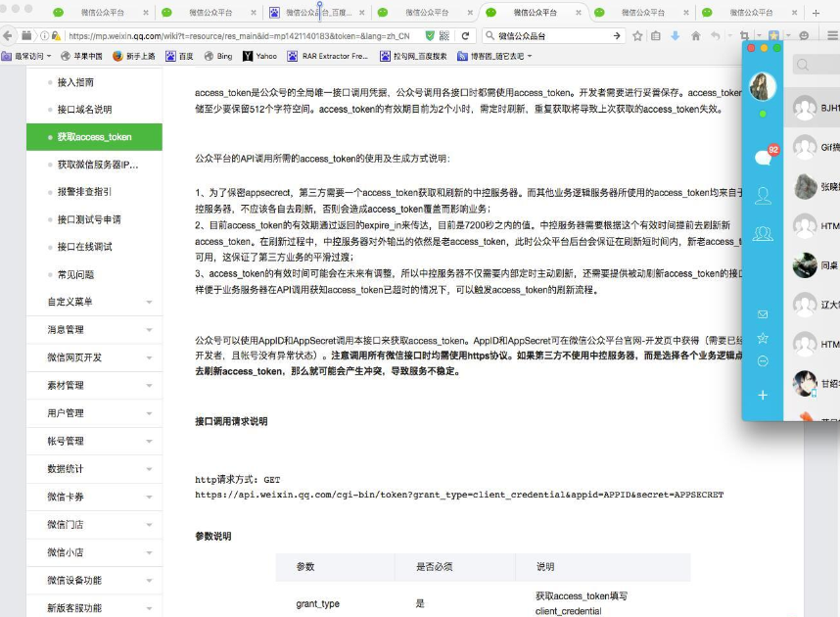Click the QQ user profile avatar
840x617 pixels.
pyautogui.click(x=763, y=86)
